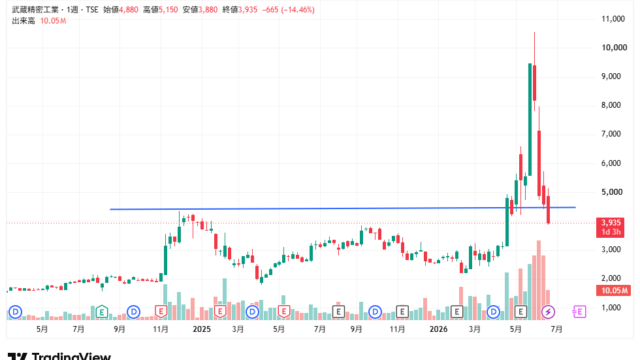The width and height of the screenshot is (640, 360).
Task: Click the 2025 label on the time axis
Action: [x=202, y=329]
